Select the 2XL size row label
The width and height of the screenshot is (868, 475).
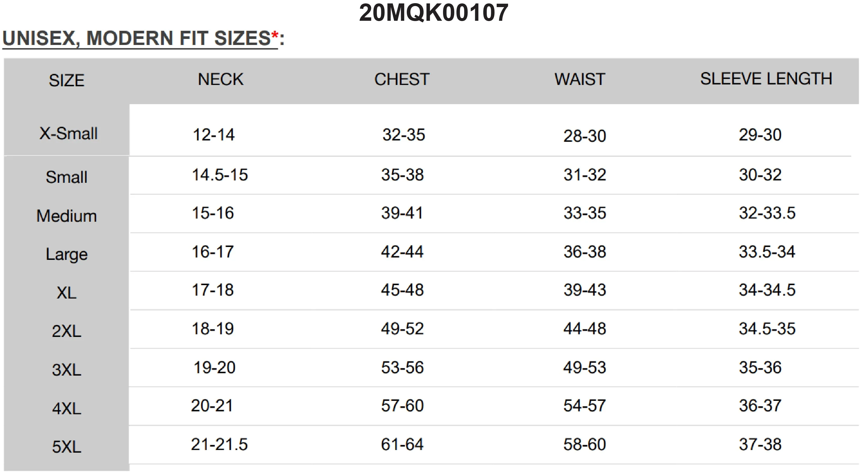pyautogui.click(x=67, y=331)
